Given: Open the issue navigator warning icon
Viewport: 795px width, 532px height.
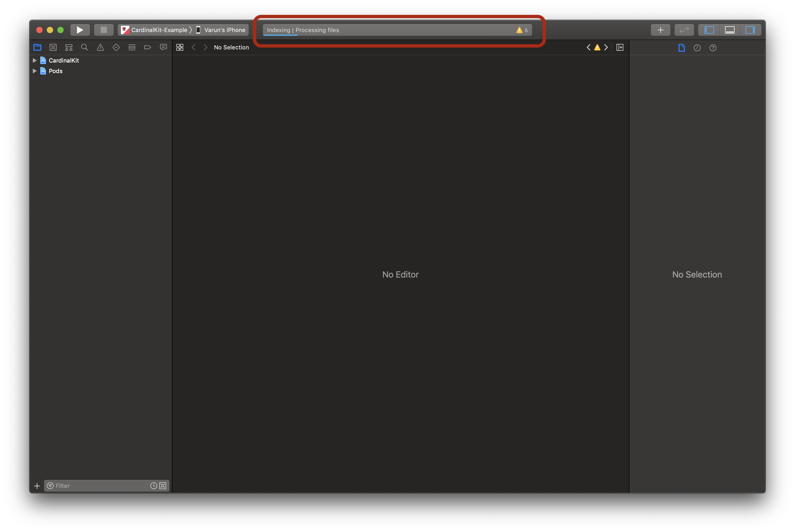Looking at the screenshot, I should click(x=100, y=48).
